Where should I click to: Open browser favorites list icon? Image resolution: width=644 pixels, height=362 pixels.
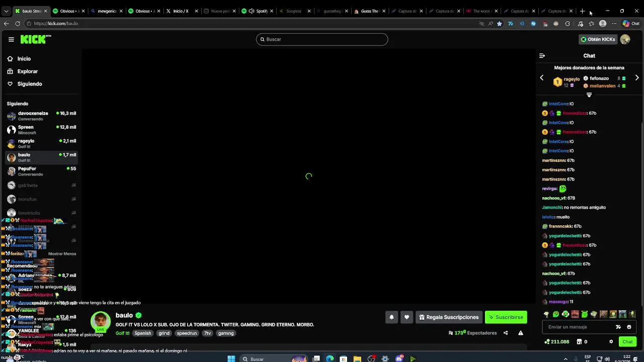tap(592, 24)
